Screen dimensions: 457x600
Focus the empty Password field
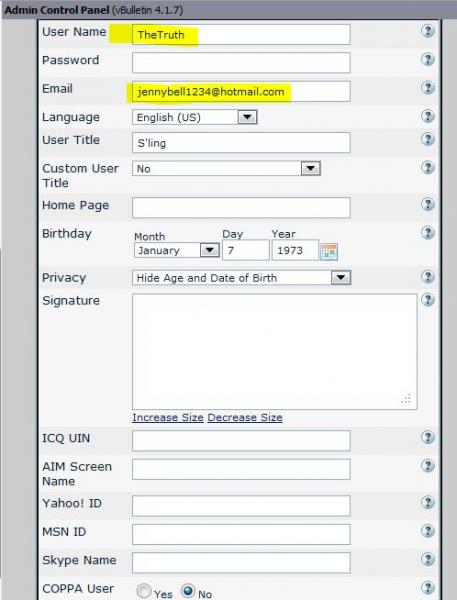(241, 63)
